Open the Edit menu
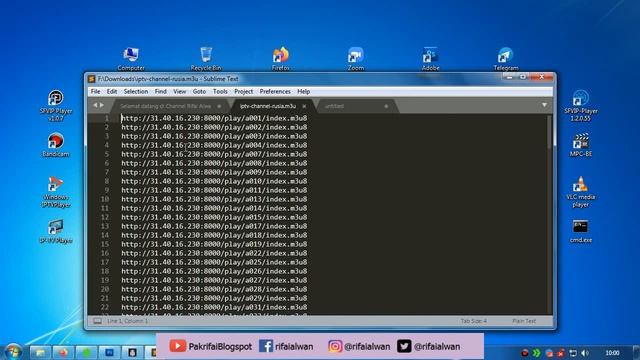Image resolution: width=640 pixels, height=360 pixels. pos(112,91)
